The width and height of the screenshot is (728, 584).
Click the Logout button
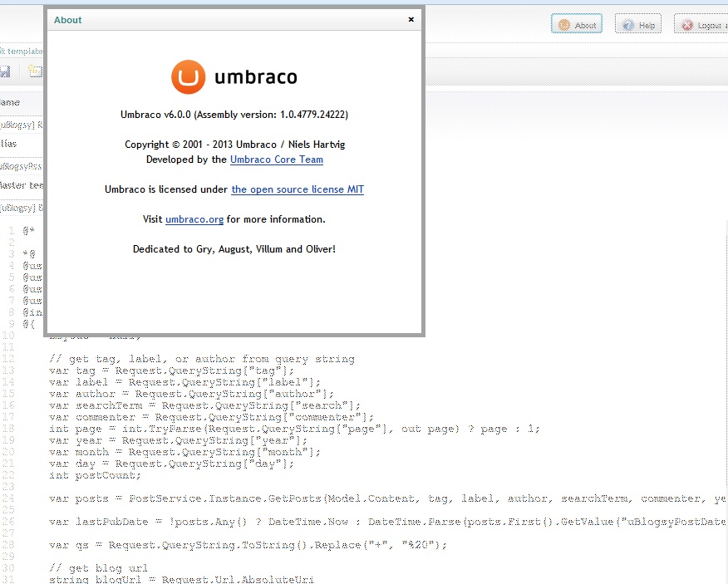point(701,25)
